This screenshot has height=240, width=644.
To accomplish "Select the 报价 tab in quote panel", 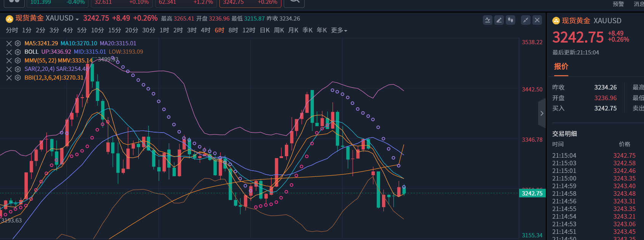I will [x=561, y=67].
